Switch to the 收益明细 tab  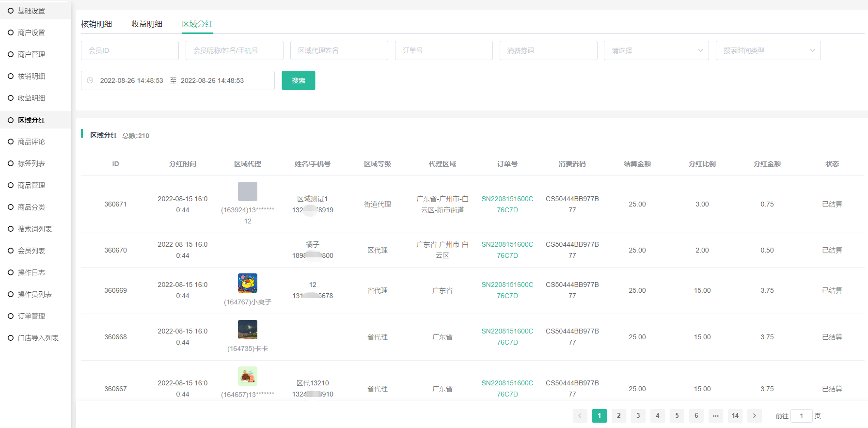[147, 24]
